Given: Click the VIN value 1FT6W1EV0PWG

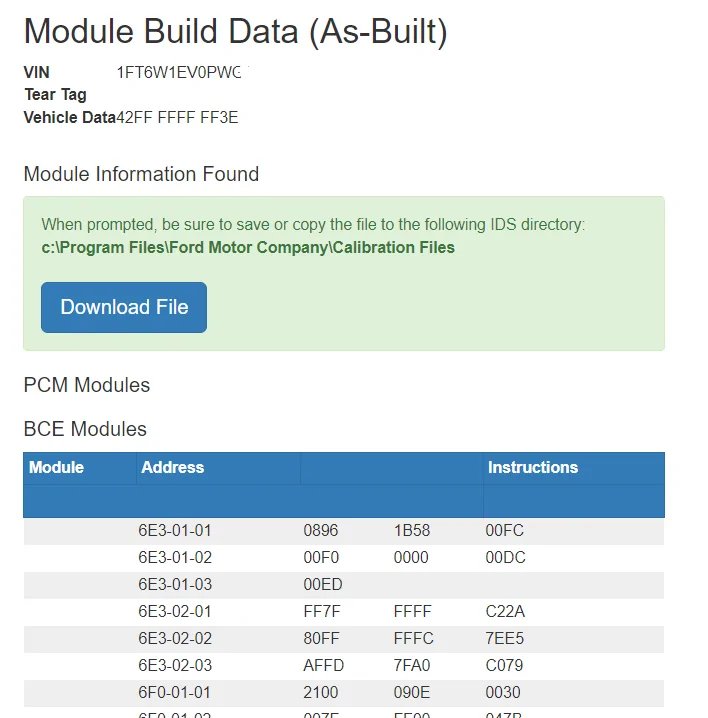Looking at the screenshot, I should (x=179, y=72).
